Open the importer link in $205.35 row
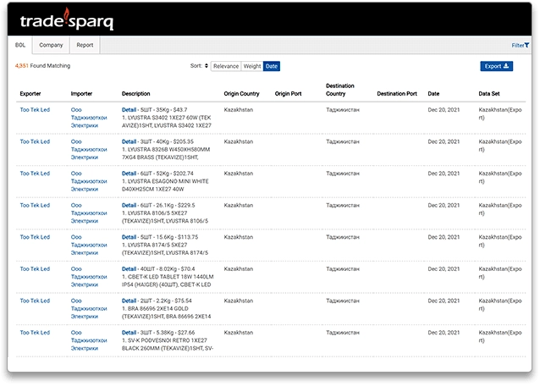Viewport: 540px width, 392px height. (89, 150)
